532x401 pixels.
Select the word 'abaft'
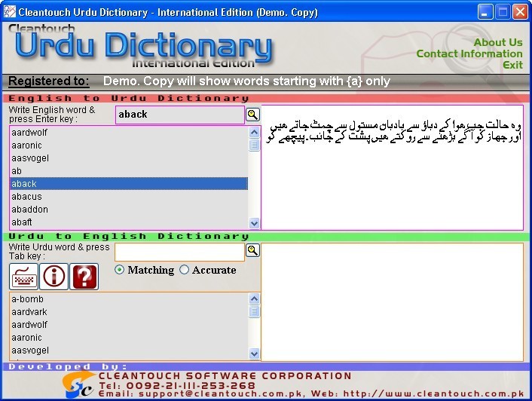point(129,222)
